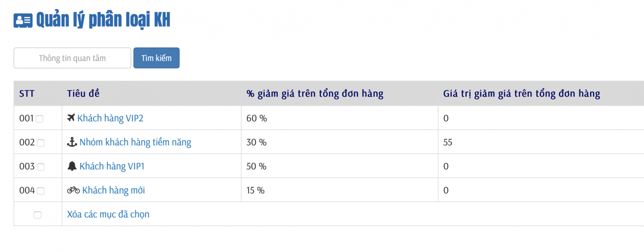Click the customer card icon beside page title
The height and width of the screenshot is (252, 644).
[x=23, y=21]
